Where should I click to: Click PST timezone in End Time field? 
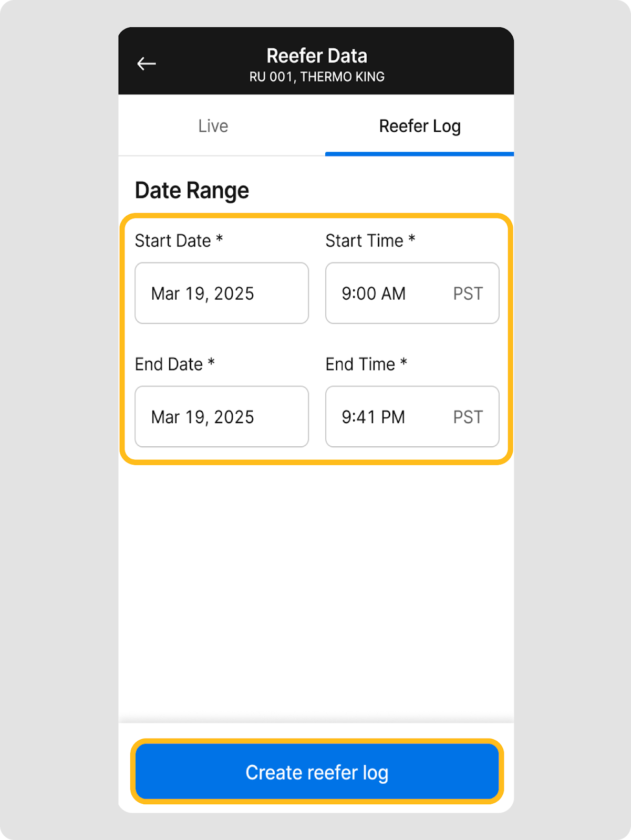468,417
